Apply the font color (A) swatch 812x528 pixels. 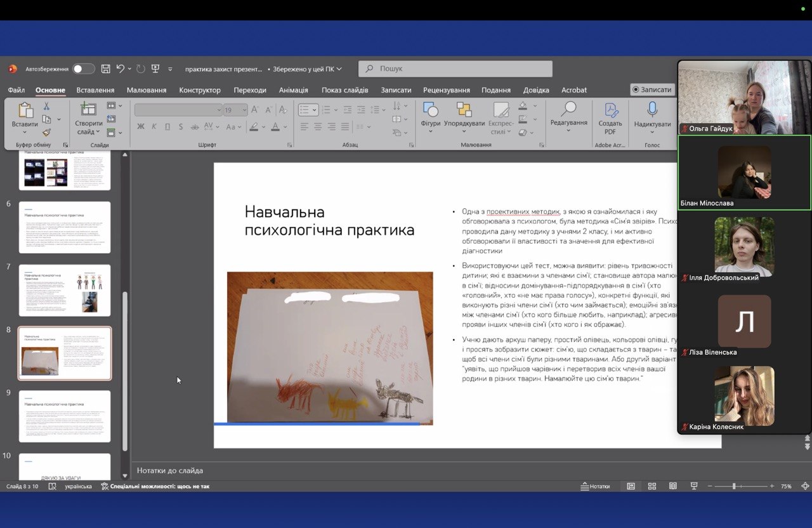click(x=275, y=127)
